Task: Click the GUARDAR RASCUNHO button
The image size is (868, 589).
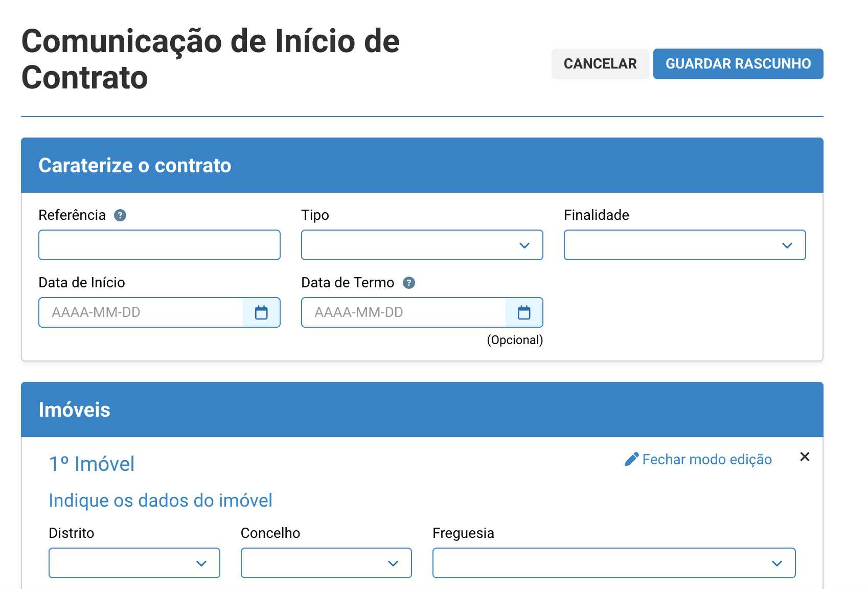Action: pos(738,64)
